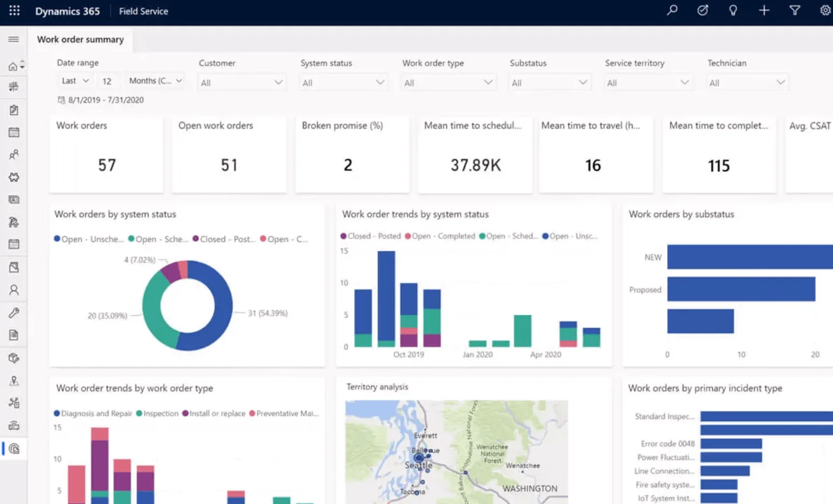Click the Open work orders card
The width and height of the screenshot is (833, 504).
pos(229,154)
